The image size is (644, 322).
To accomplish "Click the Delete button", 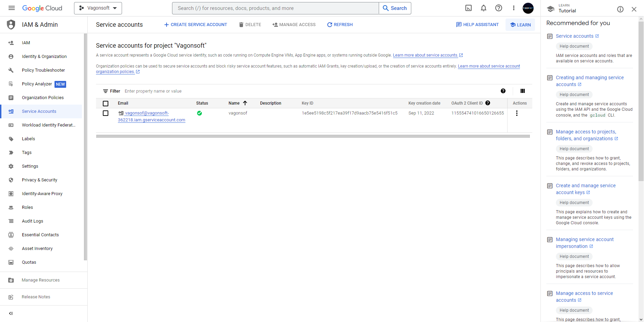I will [x=250, y=25].
